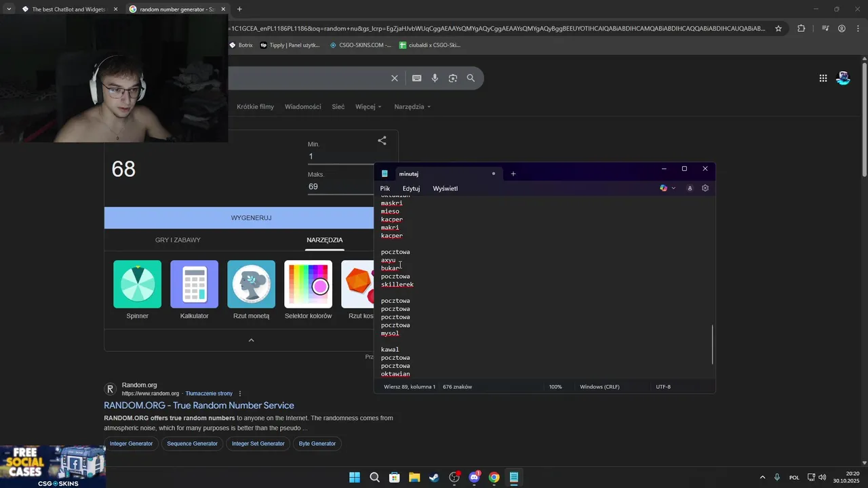868x488 pixels.
Task: Click the Maks. value input field
Action: point(340,186)
